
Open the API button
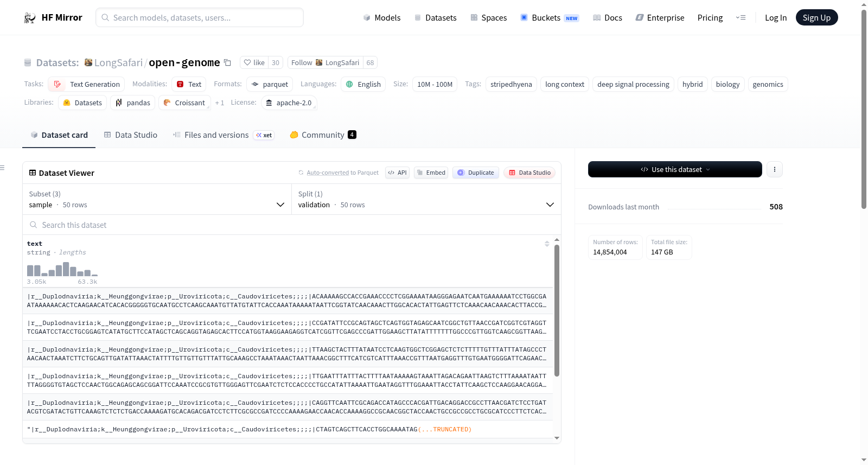(x=397, y=173)
